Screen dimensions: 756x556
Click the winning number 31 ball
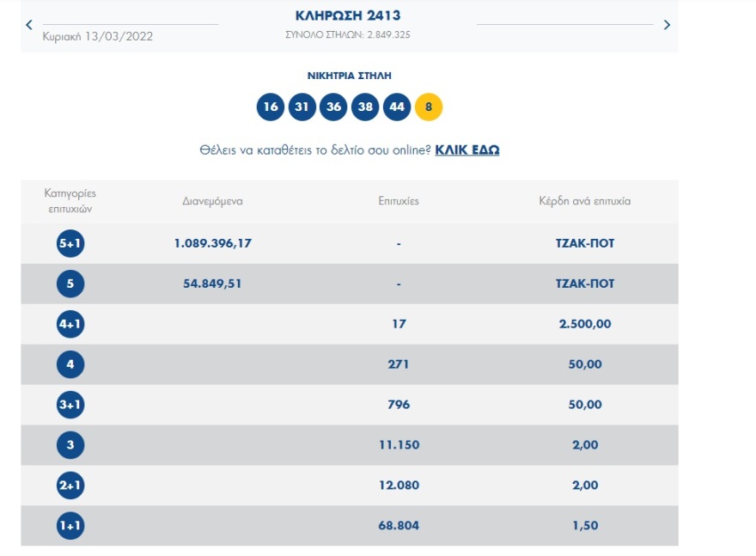click(x=302, y=107)
